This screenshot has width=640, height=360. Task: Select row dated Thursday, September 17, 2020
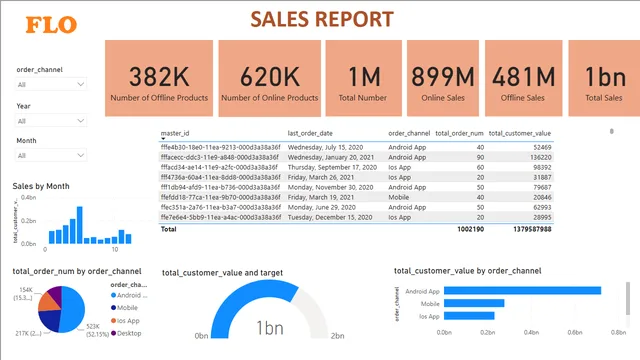(356, 167)
